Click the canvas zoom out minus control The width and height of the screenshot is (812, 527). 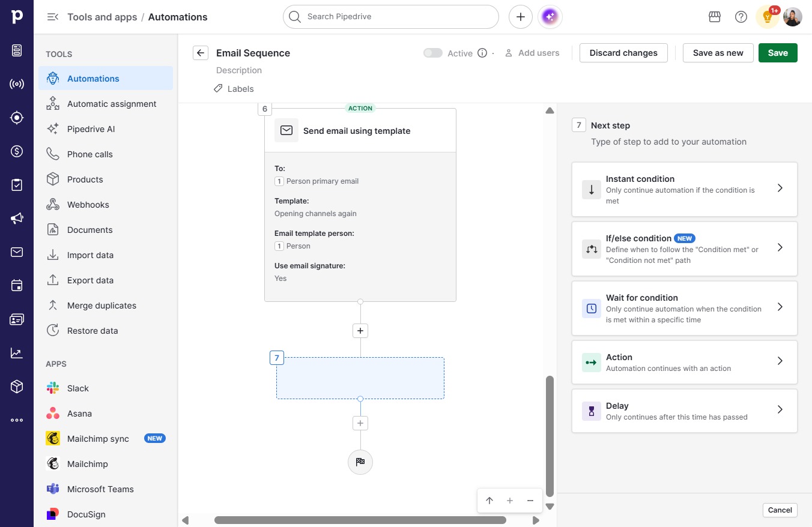[x=530, y=501]
